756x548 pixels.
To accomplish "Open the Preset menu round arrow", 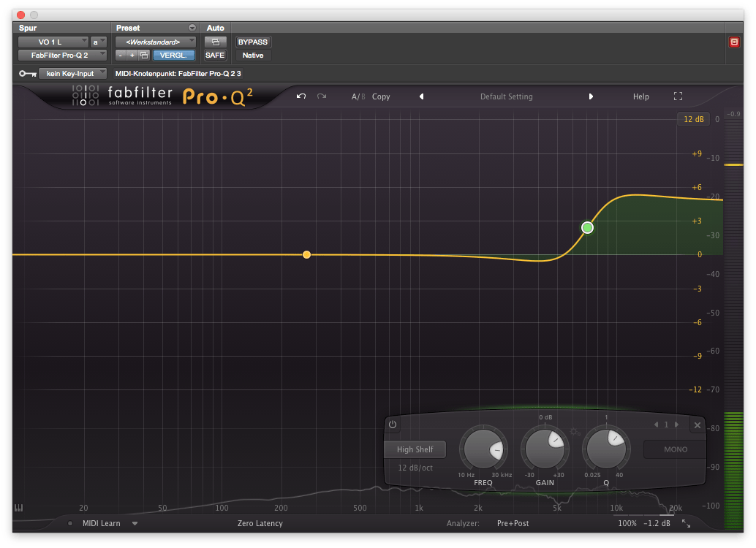I will tap(192, 28).
